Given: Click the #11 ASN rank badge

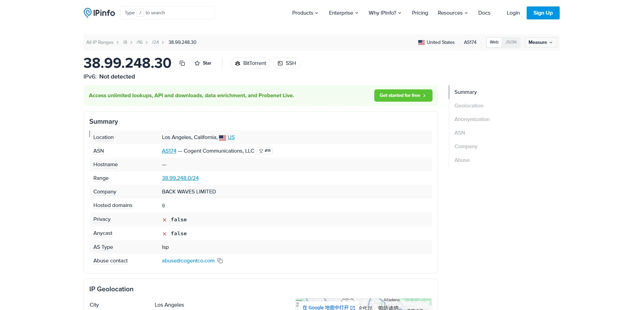Looking at the screenshot, I should (x=265, y=151).
